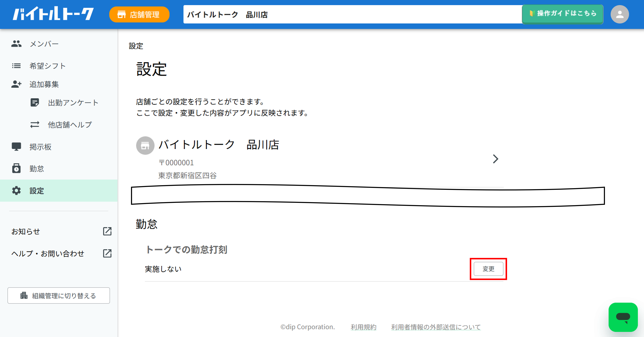Select the 設定 sidebar menu item
The width and height of the screenshot is (644, 337).
[x=59, y=191]
